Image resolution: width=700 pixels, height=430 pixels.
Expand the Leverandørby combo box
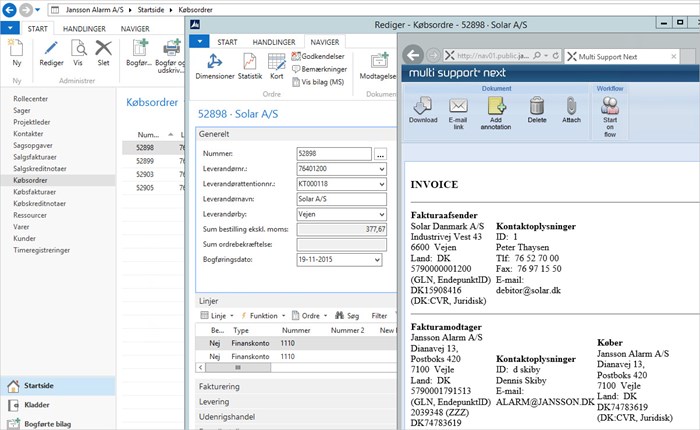pos(382,214)
